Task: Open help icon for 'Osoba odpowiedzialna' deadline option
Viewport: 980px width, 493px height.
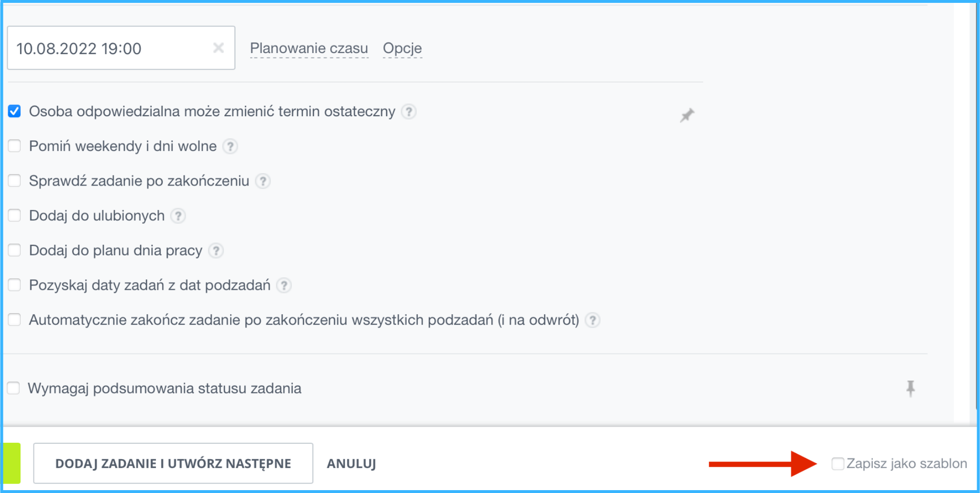Action: pyautogui.click(x=409, y=111)
